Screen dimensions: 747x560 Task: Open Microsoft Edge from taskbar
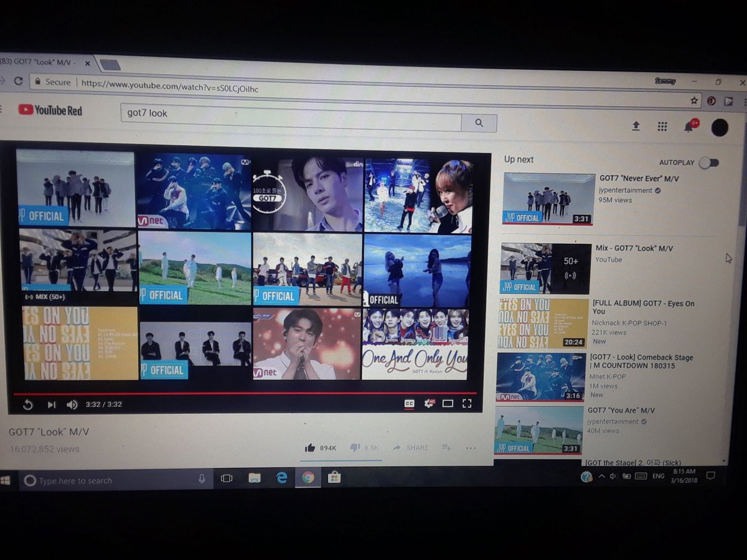(x=281, y=477)
